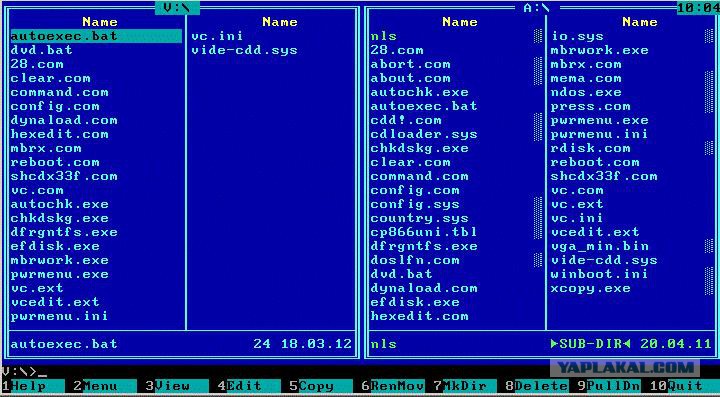This screenshot has width=720, height=397.
Task: Select highlighted autoexec.bat in V: file list
Action: pyautogui.click(x=96, y=36)
